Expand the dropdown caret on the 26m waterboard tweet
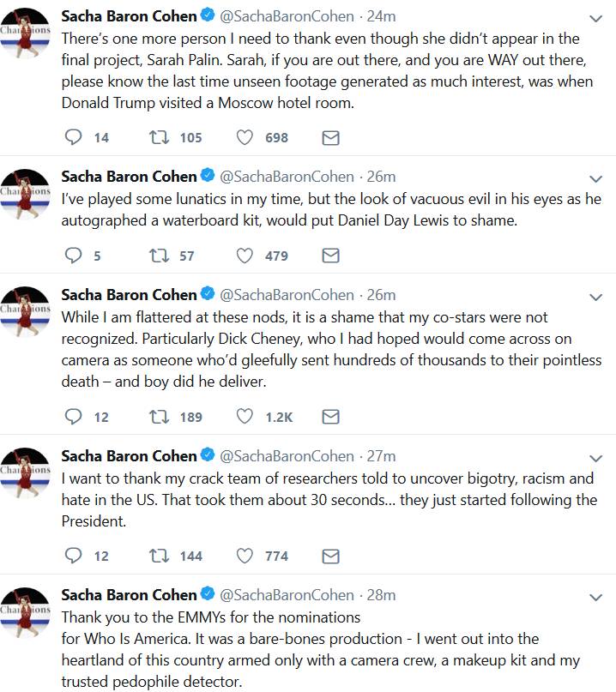 [x=597, y=178]
